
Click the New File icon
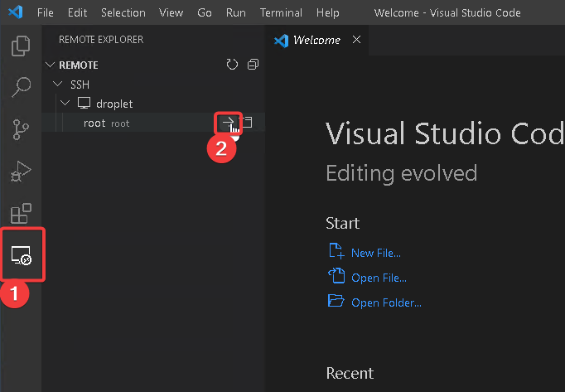336,250
